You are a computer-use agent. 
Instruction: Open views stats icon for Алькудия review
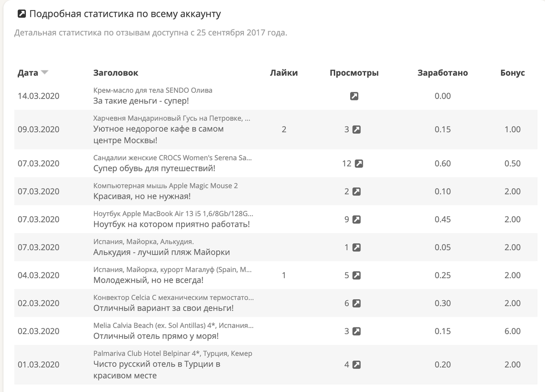pyautogui.click(x=357, y=248)
